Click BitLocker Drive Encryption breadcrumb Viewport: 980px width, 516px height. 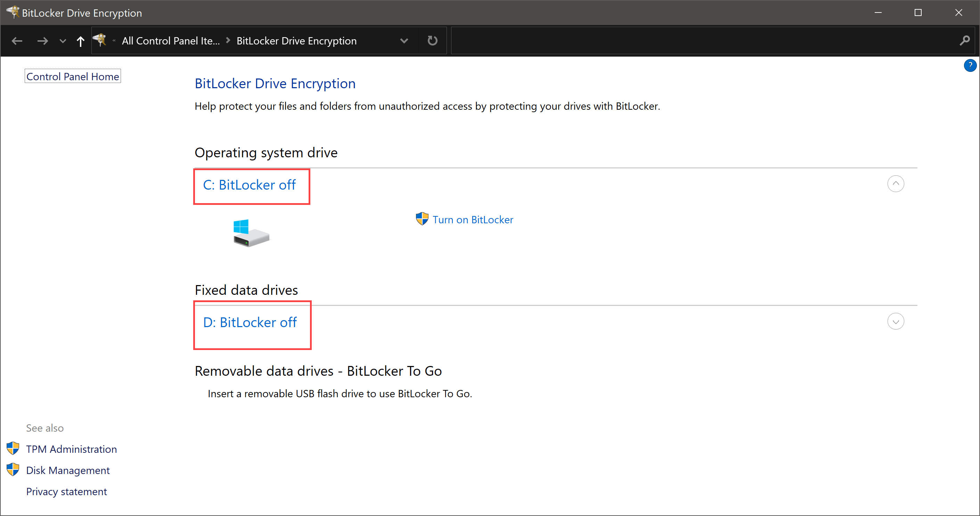click(296, 41)
